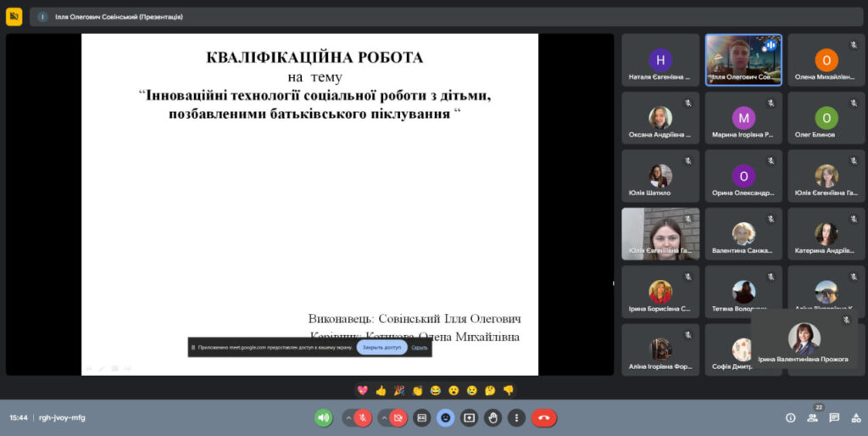
Task: Open the present screen button
Action: click(x=470, y=417)
